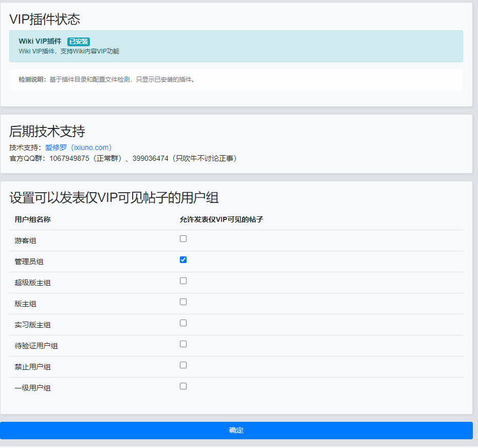Toggle the 实习版主组 checkbox
478x448 pixels.
point(183,323)
